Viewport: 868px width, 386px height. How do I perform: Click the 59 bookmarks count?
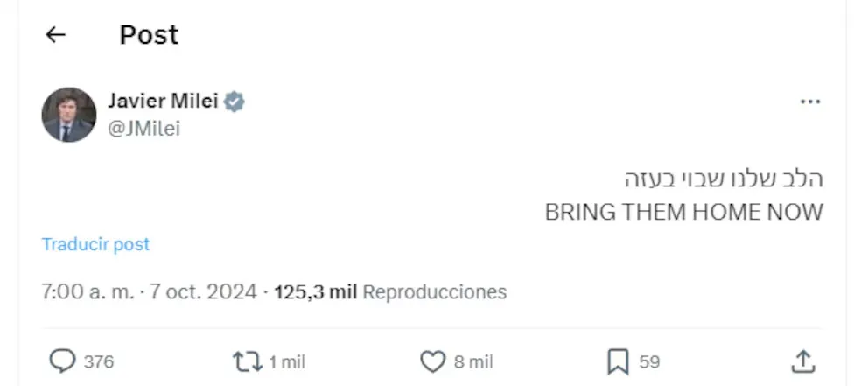649,361
